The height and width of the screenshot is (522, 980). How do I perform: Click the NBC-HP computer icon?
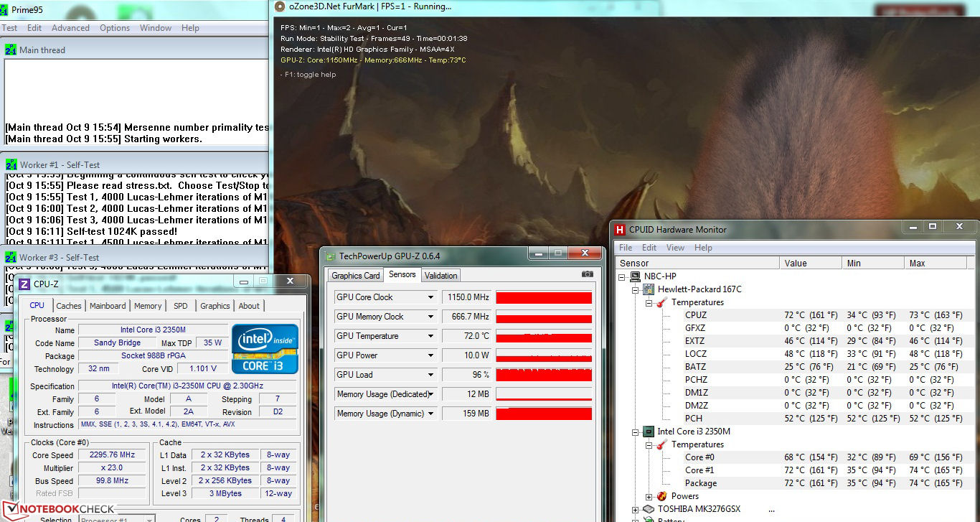[x=636, y=276]
